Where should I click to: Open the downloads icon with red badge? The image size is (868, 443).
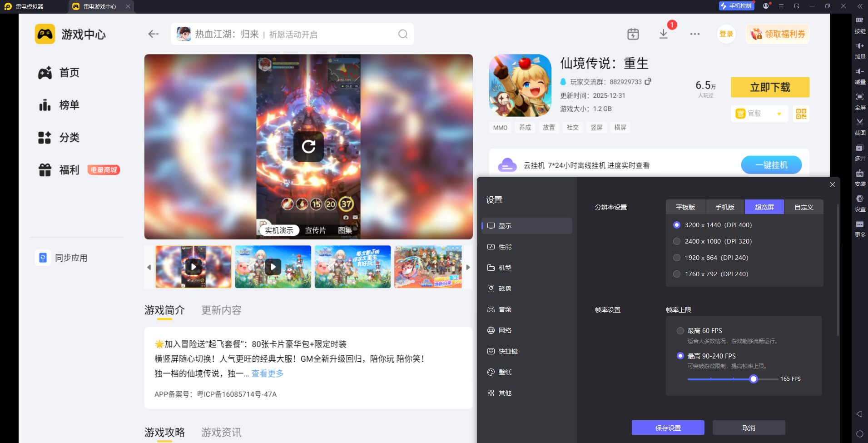click(x=664, y=34)
